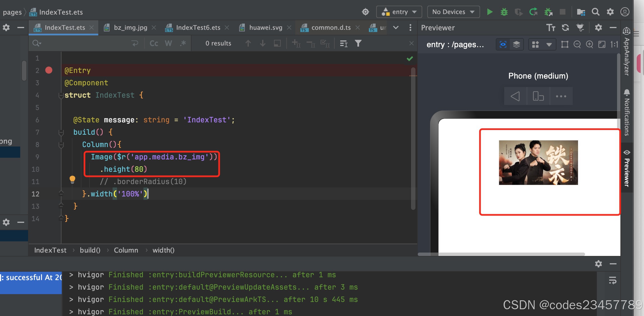
Task: Toggle the Words (W) search option
Action: pos(168,43)
